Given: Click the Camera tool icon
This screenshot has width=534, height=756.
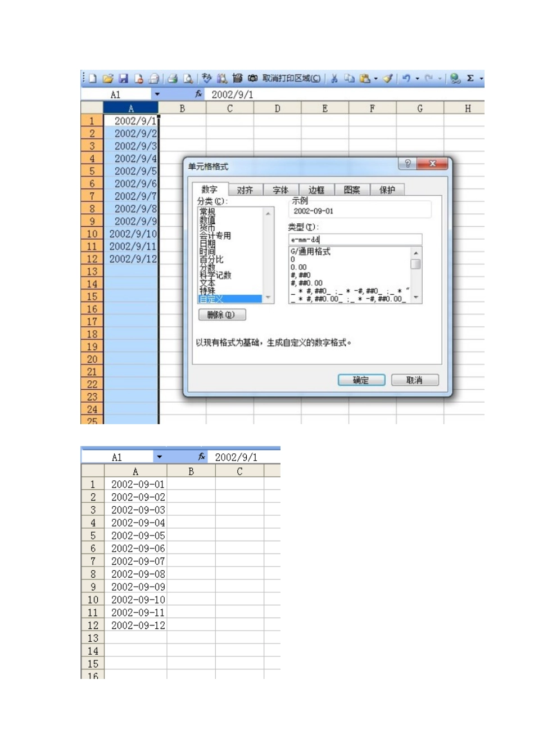Looking at the screenshot, I should [253, 79].
